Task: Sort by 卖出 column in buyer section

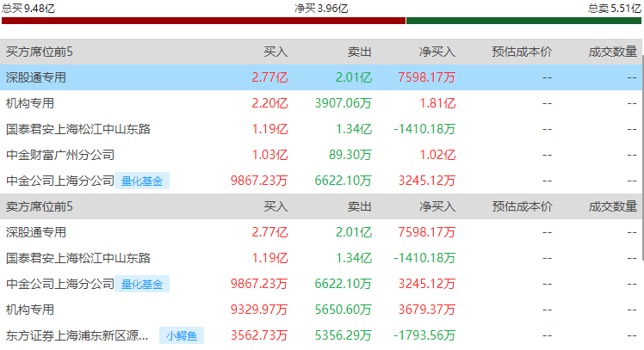Action: click(359, 52)
